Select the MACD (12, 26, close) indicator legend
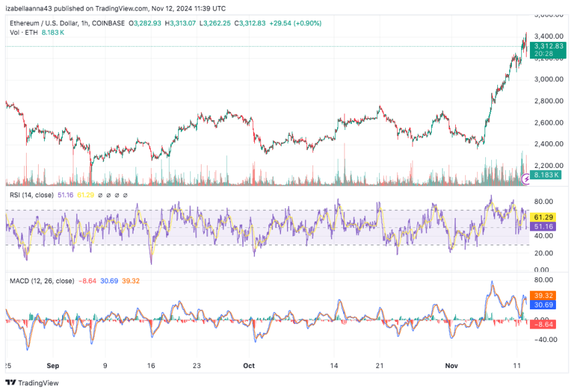Screen dimensions: 574x392 (x=41, y=281)
